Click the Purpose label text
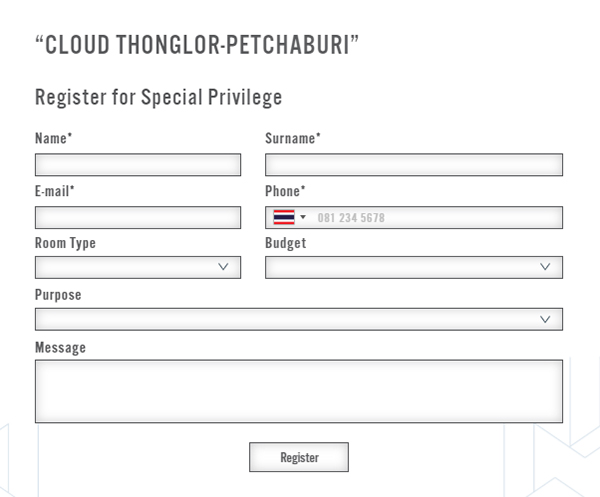The image size is (600, 497). tap(58, 295)
